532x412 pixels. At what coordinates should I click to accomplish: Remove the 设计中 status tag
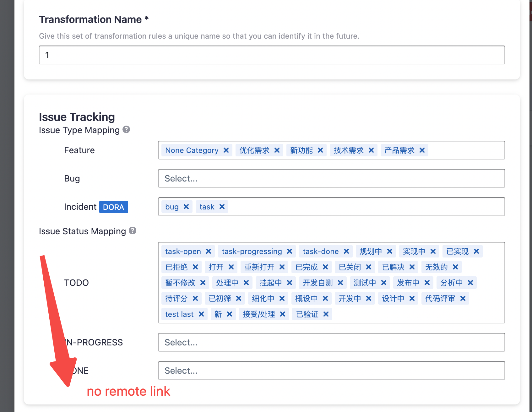tap(412, 298)
